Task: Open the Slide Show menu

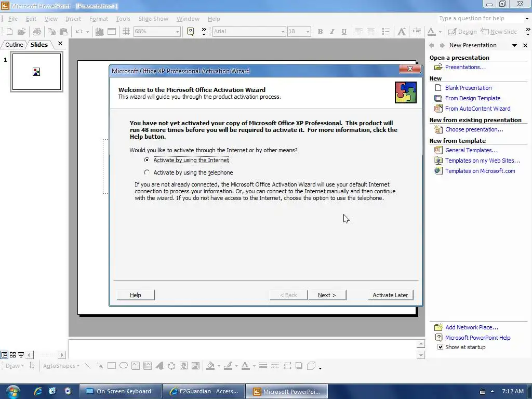Action: (x=153, y=19)
